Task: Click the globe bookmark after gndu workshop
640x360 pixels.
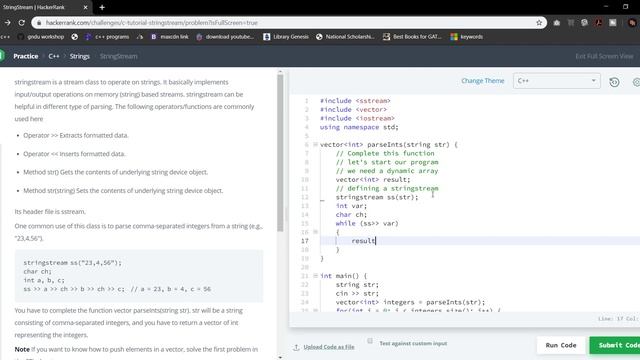Action: [x=74, y=37]
